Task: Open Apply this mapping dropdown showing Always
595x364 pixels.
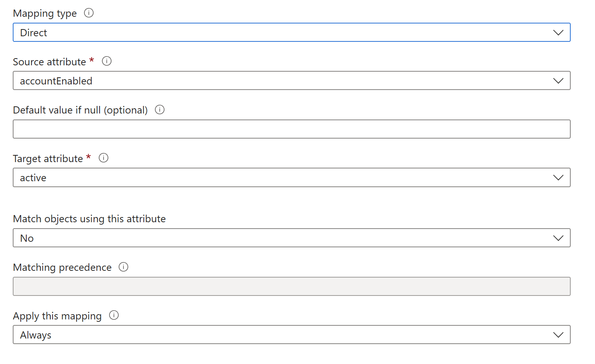Action: (279, 335)
